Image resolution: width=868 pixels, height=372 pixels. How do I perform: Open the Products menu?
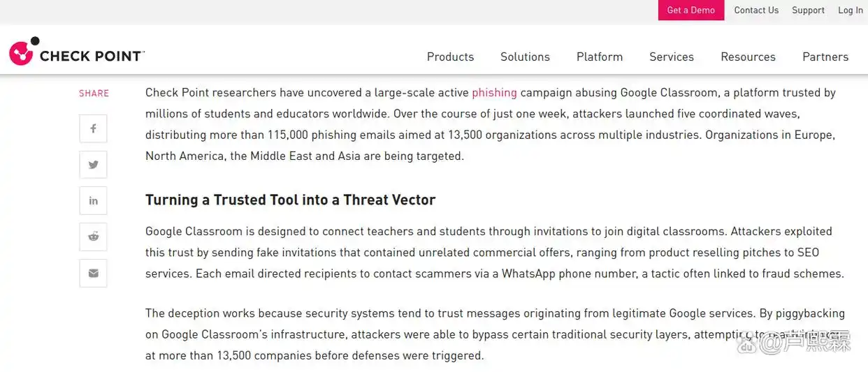pyautogui.click(x=450, y=57)
